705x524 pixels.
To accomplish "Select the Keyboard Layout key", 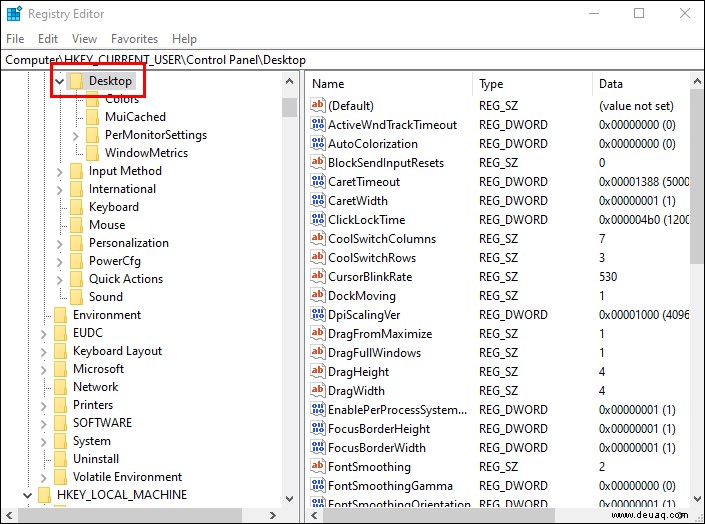I will coord(117,351).
